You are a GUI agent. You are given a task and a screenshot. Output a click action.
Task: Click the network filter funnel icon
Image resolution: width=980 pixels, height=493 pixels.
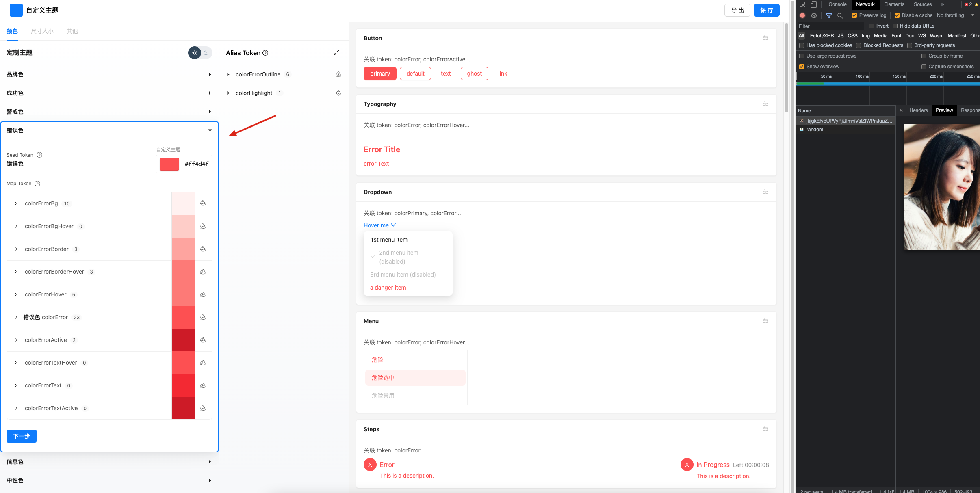point(828,15)
